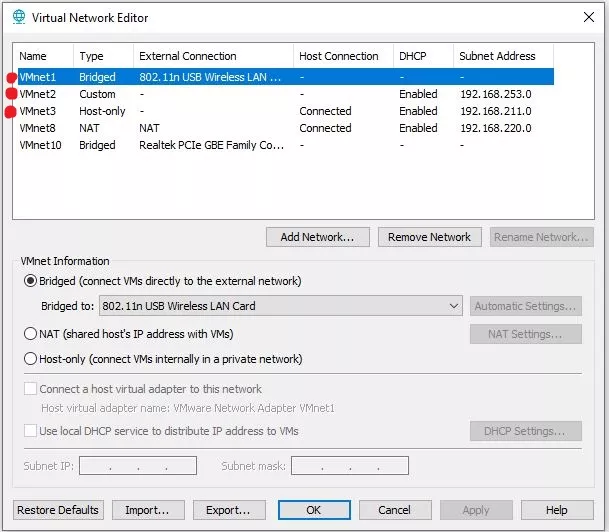The image size is (609, 532).
Task: Click the DHCP column header
Action: pos(423,56)
